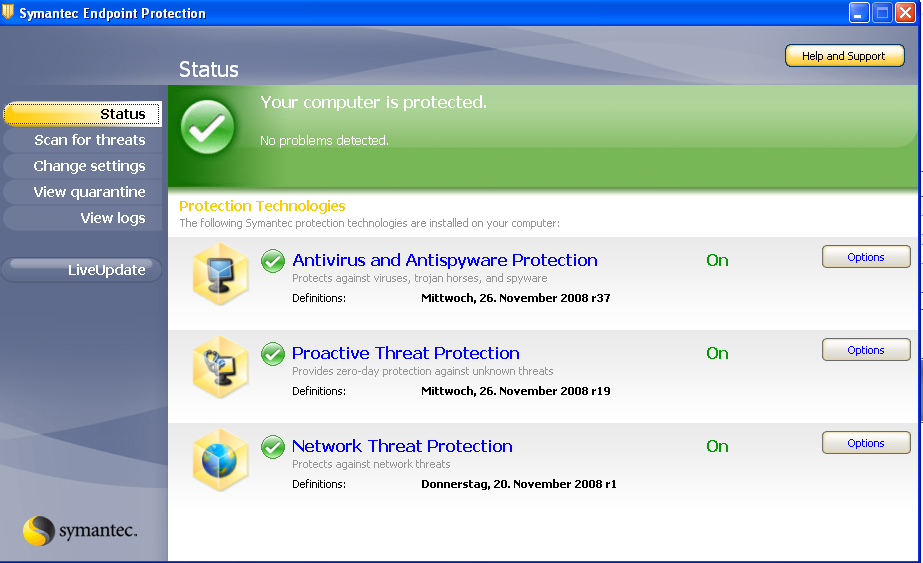The height and width of the screenshot is (563, 923).
Task: Click green check beside Antivirus and Antispyware Protection
Action: coord(273,261)
